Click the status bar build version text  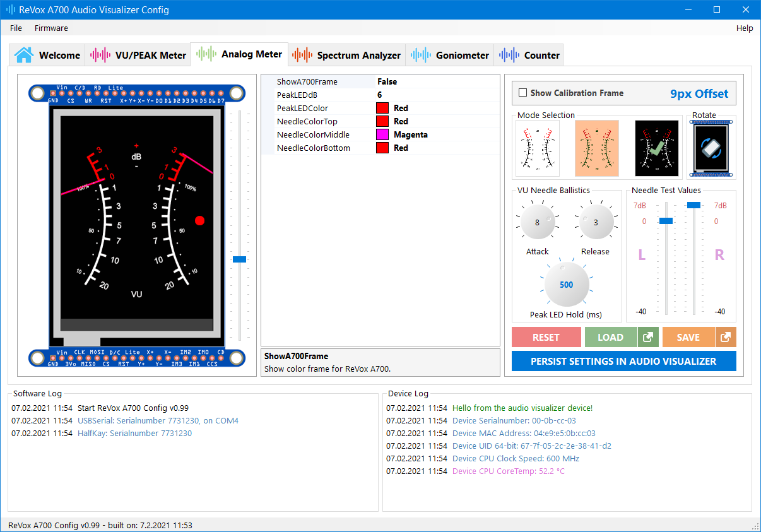(100, 525)
